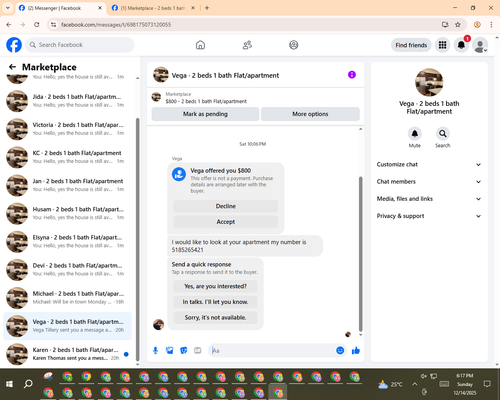The width and height of the screenshot is (500, 400).
Task: Choose a sticker icon
Action: [184, 350]
